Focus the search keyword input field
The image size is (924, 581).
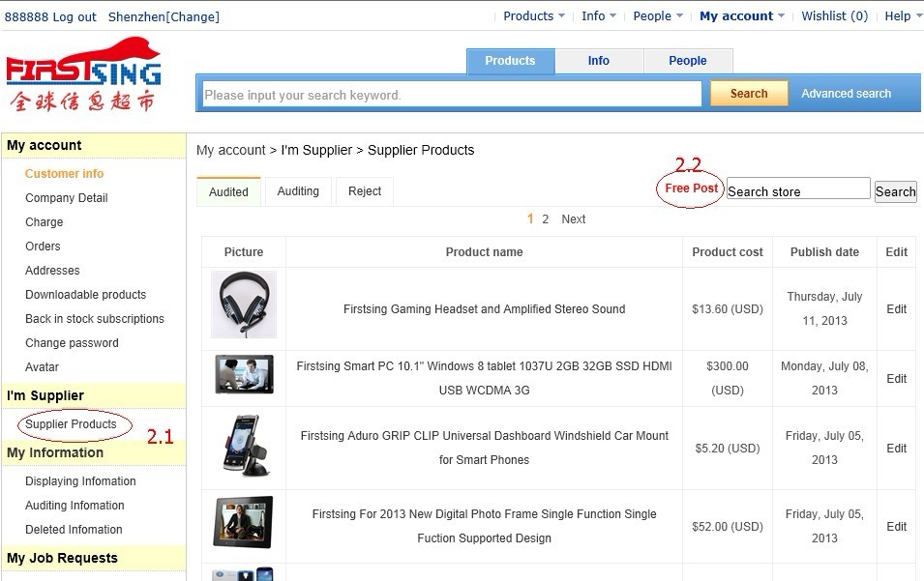coord(452,94)
